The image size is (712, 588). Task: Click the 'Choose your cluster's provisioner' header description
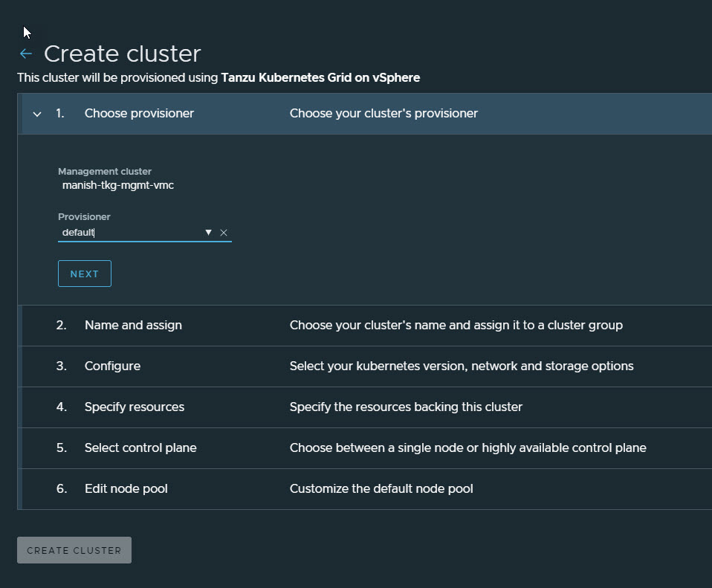(383, 113)
